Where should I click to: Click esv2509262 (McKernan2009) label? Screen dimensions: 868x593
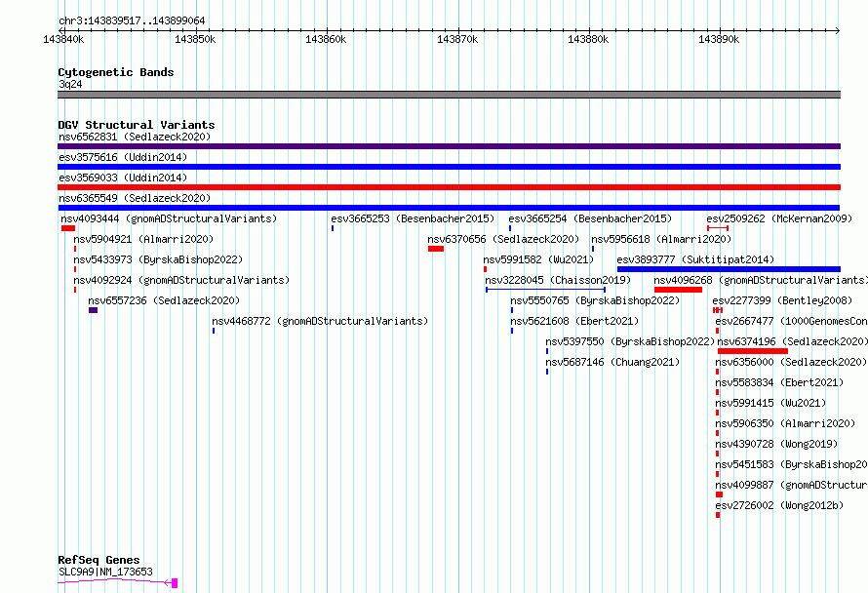(x=779, y=218)
